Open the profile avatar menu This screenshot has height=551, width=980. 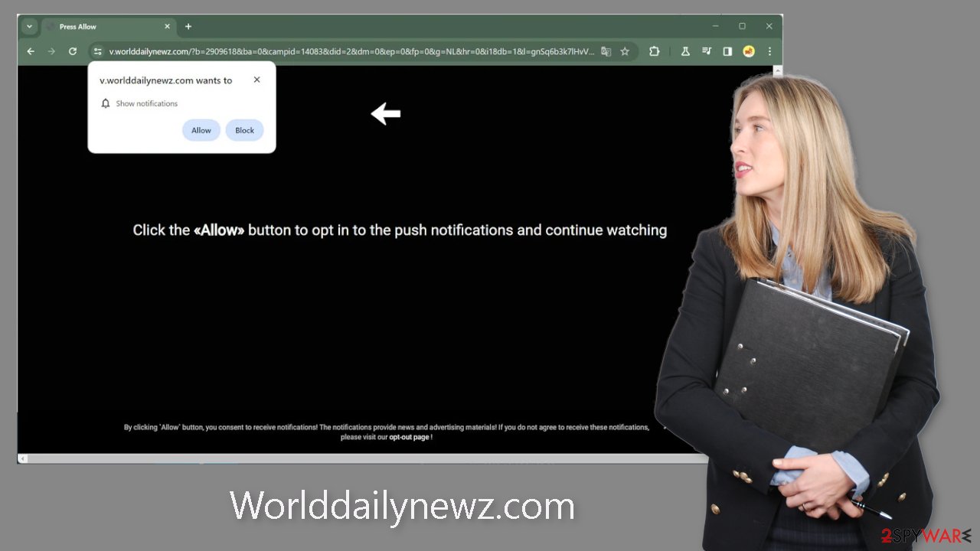coord(749,51)
